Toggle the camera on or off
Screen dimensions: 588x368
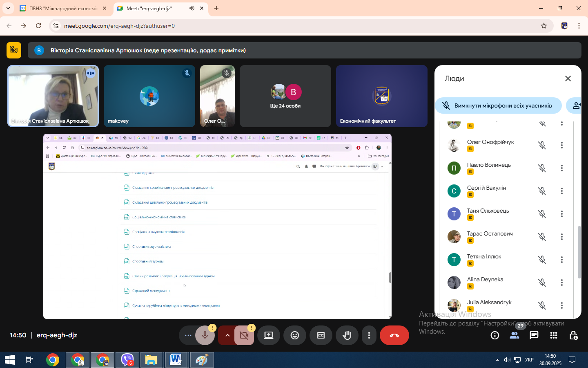244,335
